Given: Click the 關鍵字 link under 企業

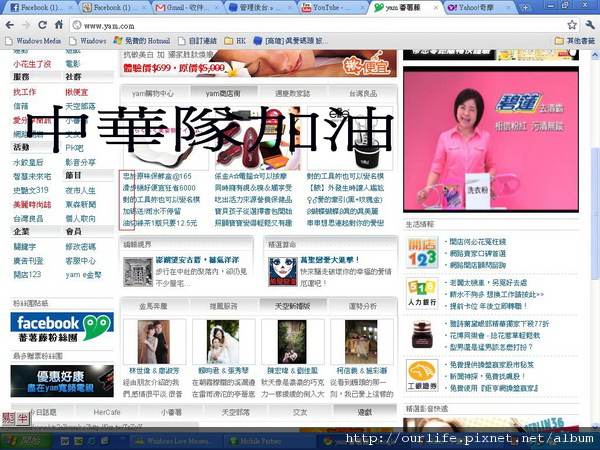Looking at the screenshot, I should [24, 246].
